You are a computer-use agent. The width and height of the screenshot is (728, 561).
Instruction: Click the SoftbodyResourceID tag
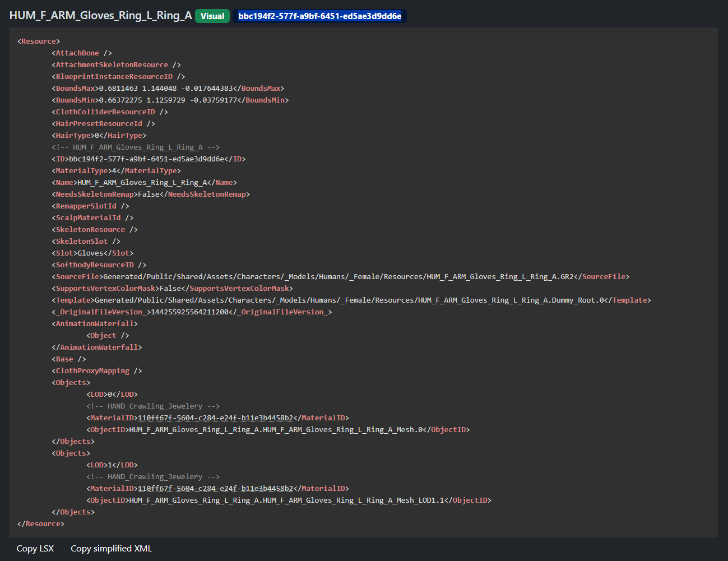[x=99, y=265]
